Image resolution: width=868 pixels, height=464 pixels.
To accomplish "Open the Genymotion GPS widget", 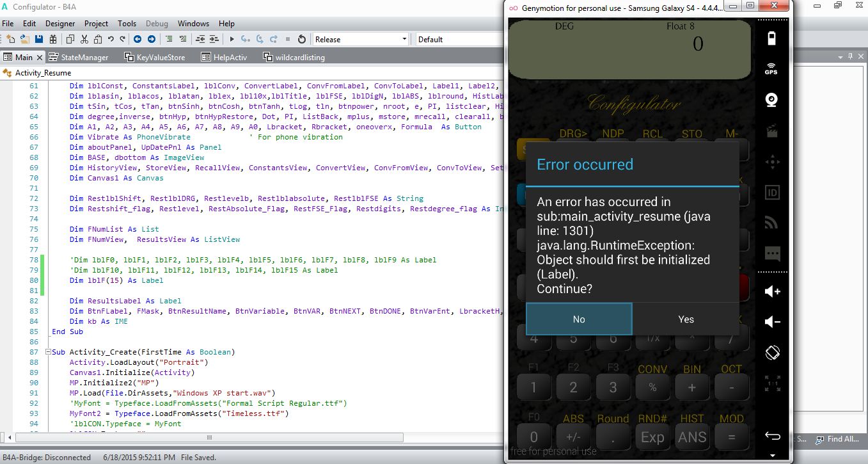I will (x=772, y=68).
